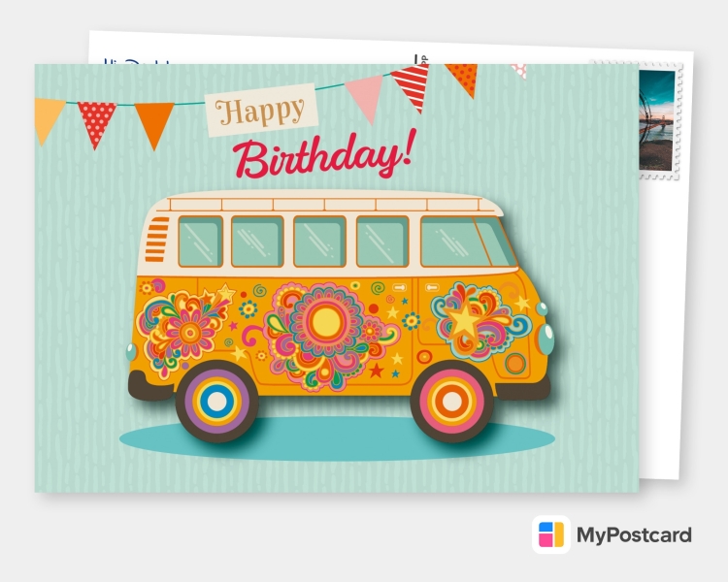
Task: Click the red striped bunting flag
Action: (413, 85)
